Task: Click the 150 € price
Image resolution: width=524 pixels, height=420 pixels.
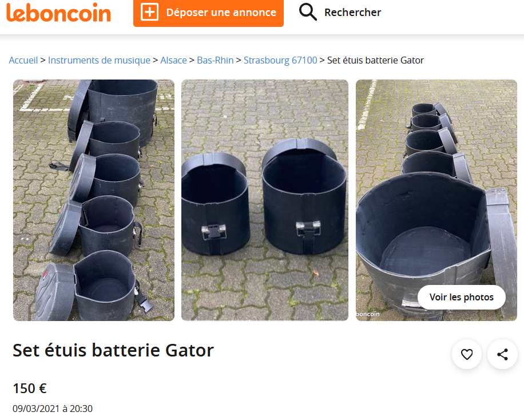Action: click(x=30, y=389)
